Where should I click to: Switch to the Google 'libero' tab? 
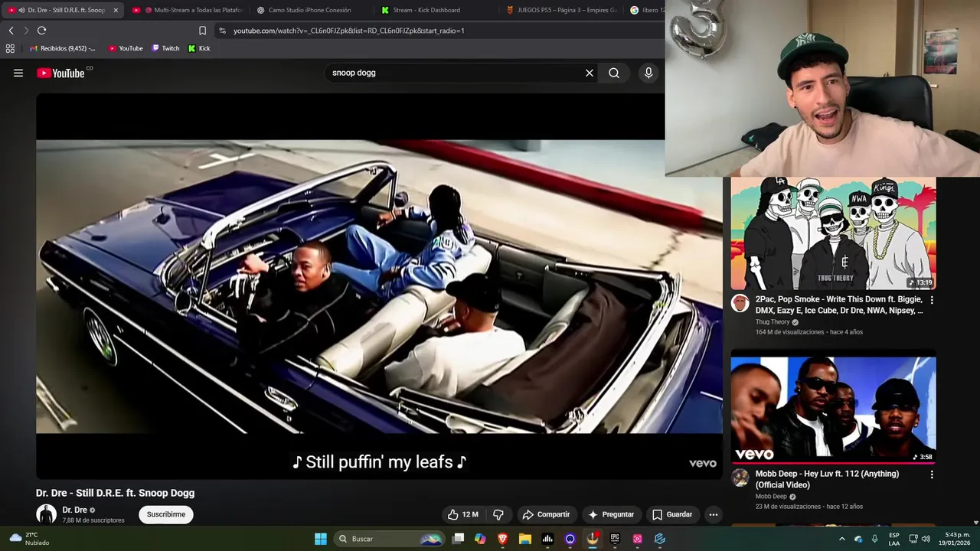(648, 10)
